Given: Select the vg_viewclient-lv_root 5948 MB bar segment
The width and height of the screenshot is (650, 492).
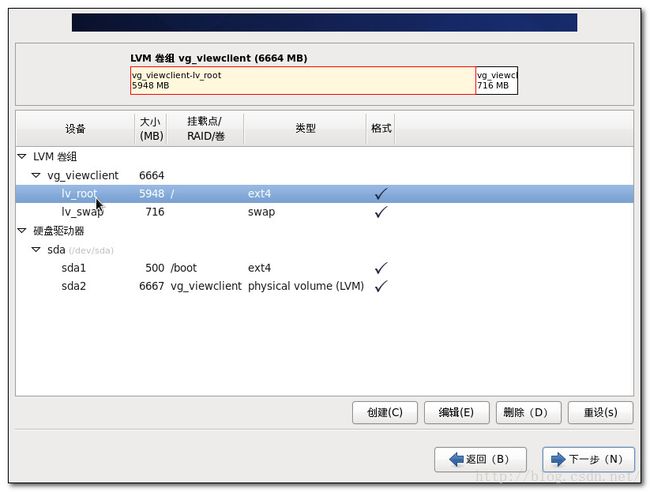Looking at the screenshot, I should 303,80.
